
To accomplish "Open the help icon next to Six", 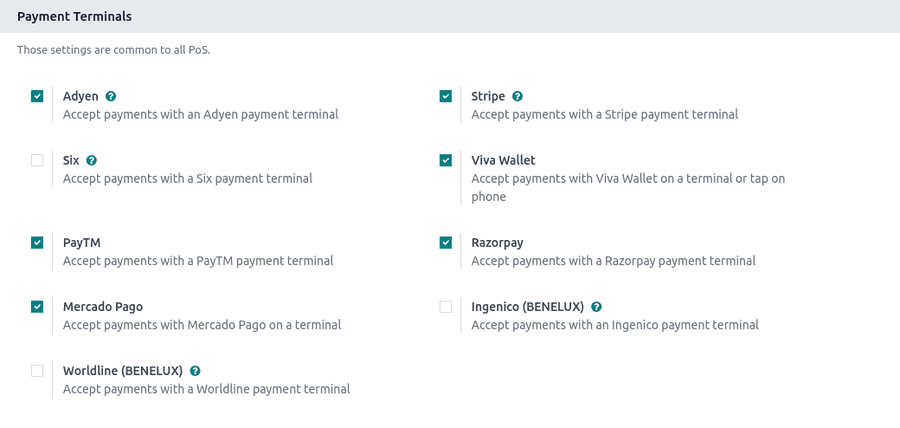I will tap(91, 160).
